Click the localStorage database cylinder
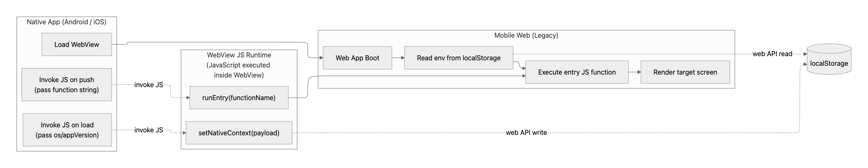Viewport: 868px width, 168px height. 829,59
